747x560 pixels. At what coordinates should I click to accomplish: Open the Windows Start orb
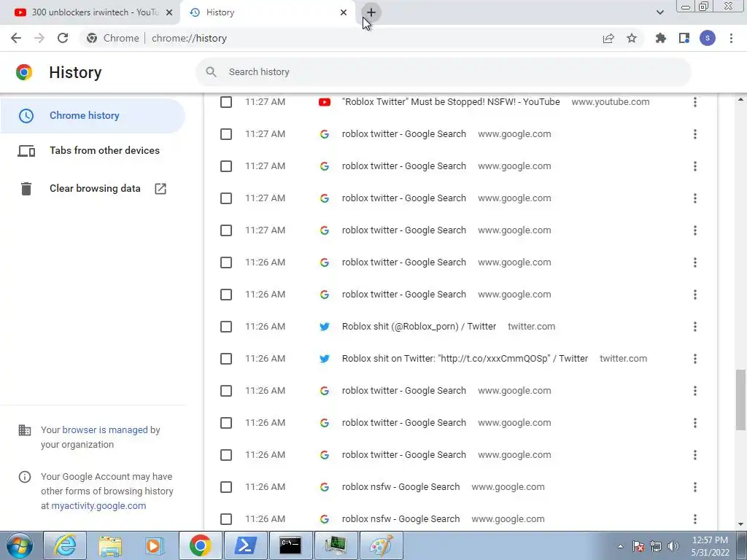point(20,545)
